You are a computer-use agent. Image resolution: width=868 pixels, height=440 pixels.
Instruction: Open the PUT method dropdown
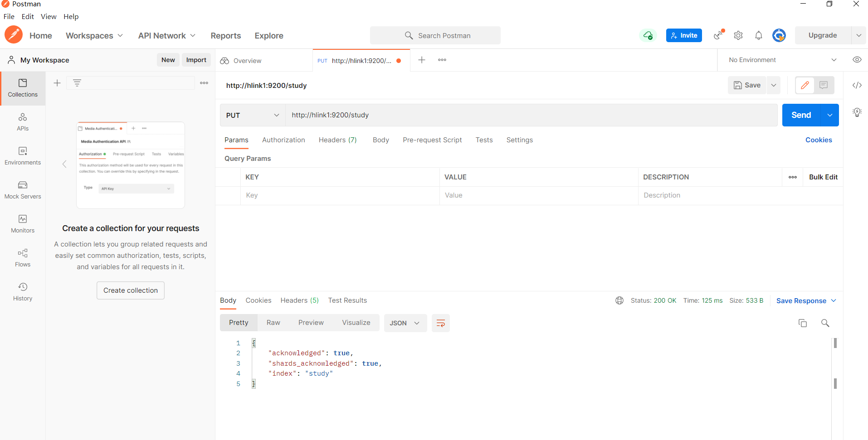coord(252,115)
